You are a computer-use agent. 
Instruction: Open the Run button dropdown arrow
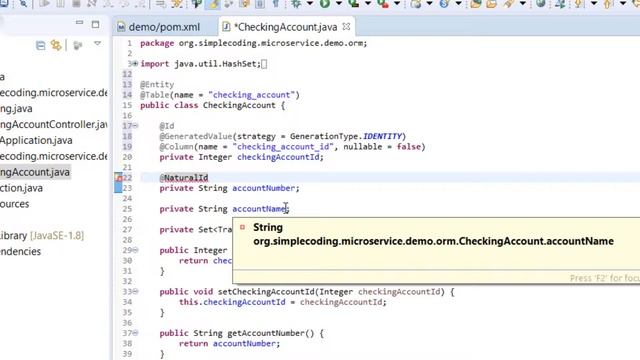pyautogui.click(x=339, y=4)
